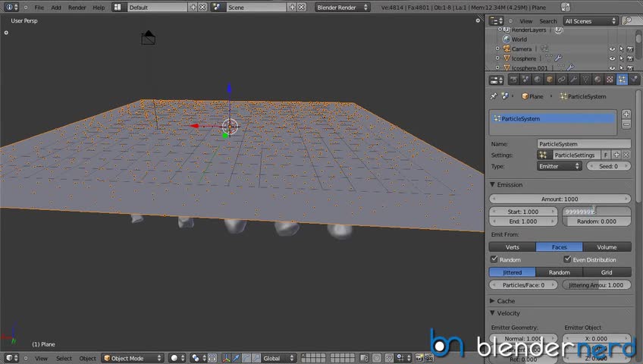
Task: Select the rotate manipulator arc icon
Action: click(246, 358)
